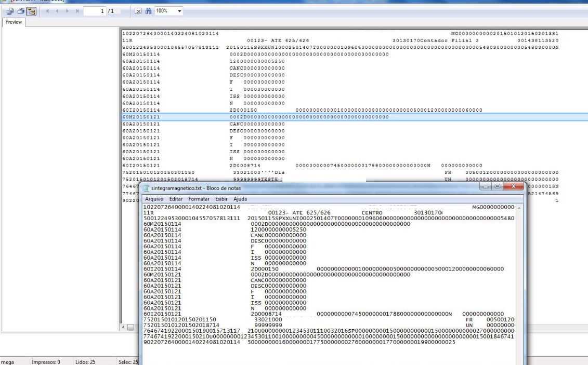Go to previous page arrow

click(x=57, y=11)
